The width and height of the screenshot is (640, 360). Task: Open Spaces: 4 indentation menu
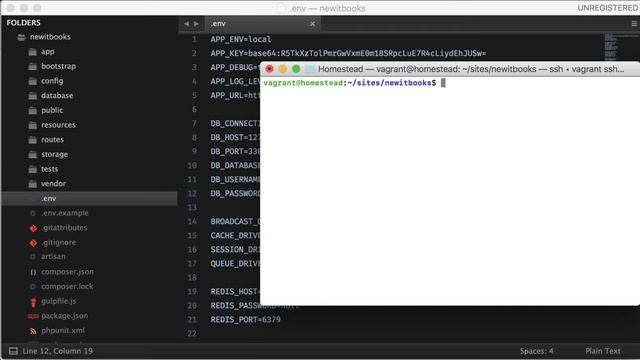537,351
